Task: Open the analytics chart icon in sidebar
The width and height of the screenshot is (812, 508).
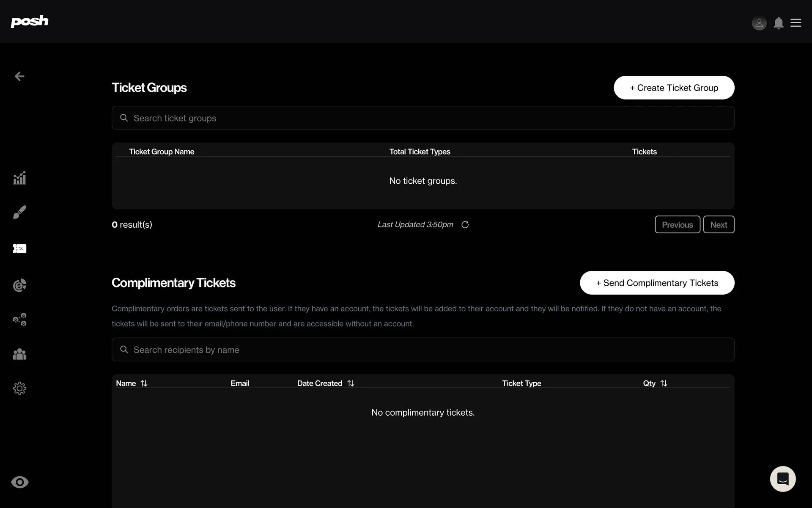Action: pyautogui.click(x=19, y=178)
